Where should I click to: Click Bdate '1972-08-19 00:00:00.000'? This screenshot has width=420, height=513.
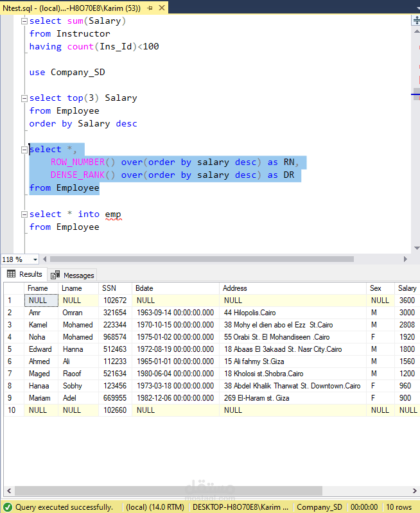point(175,349)
